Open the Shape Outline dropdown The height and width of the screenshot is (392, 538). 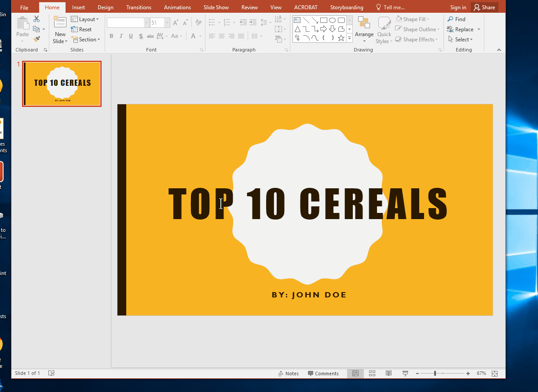417,29
